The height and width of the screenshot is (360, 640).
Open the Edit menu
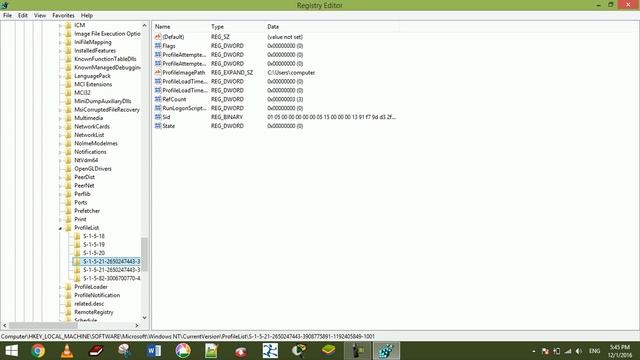click(x=22, y=16)
